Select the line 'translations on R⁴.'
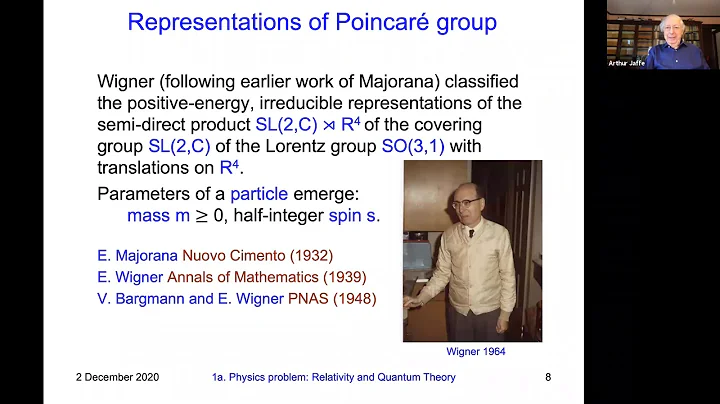The height and width of the screenshot is (404, 720). [170, 168]
